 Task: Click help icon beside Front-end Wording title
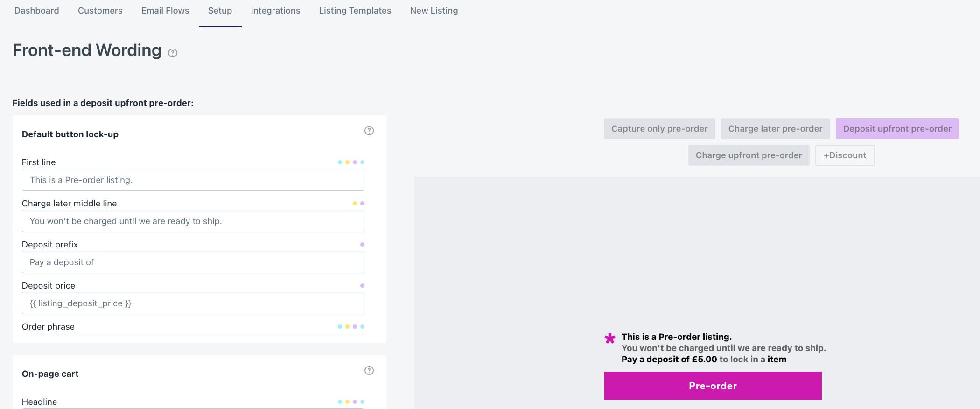point(173,53)
